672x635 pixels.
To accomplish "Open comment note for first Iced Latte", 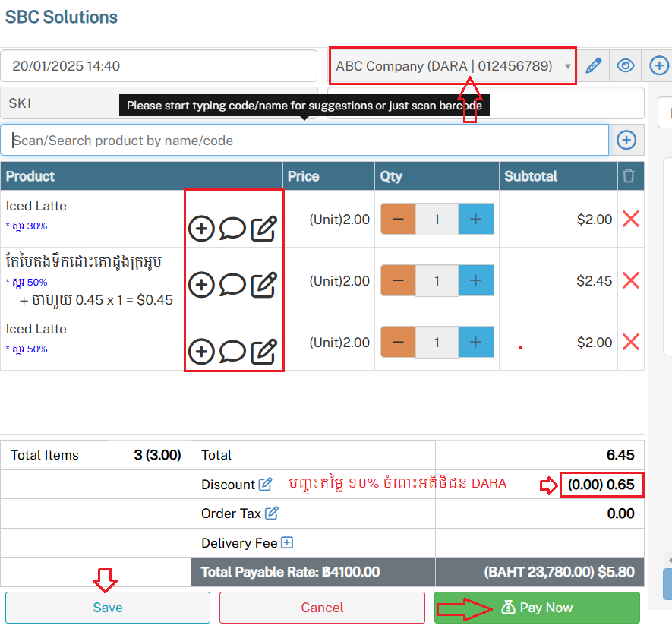I will 232,228.
